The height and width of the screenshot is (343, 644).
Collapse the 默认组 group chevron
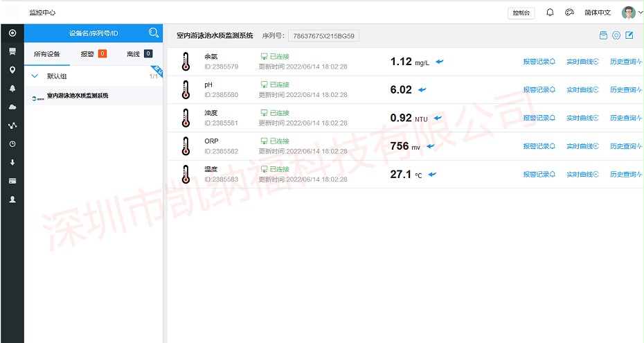coord(35,76)
